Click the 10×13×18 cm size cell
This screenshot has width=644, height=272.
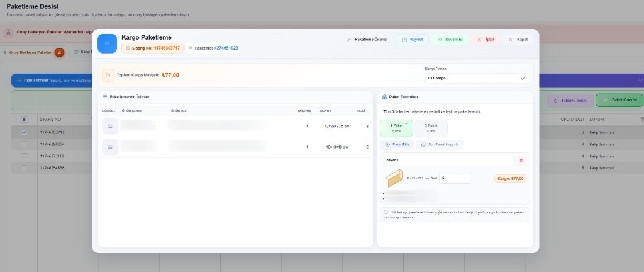tap(337, 147)
